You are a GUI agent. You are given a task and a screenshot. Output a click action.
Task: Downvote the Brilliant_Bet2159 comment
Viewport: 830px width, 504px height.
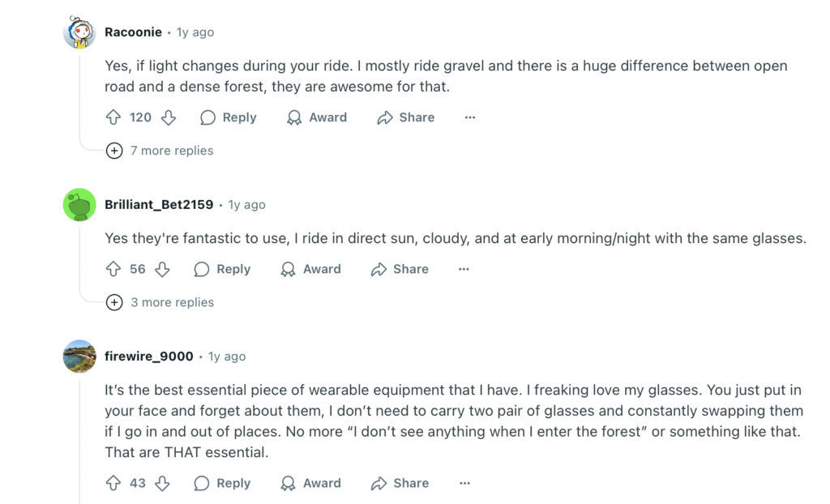(x=162, y=269)
